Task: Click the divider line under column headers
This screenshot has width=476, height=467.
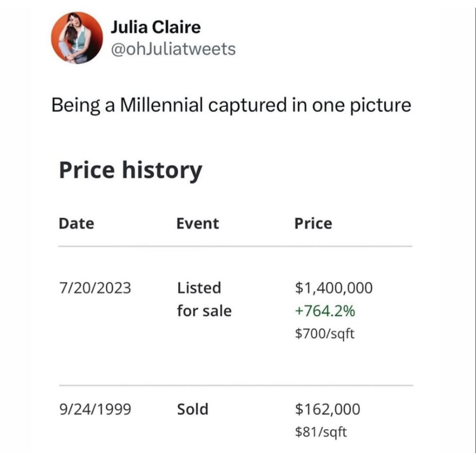Action: tap(235, 246)
